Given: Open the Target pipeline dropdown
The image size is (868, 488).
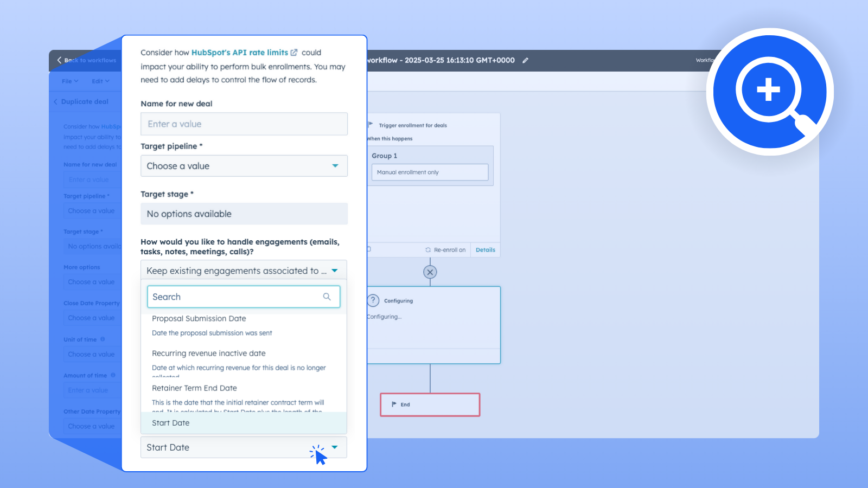Looking at the screenshot, I should click(x=244, y=166).
